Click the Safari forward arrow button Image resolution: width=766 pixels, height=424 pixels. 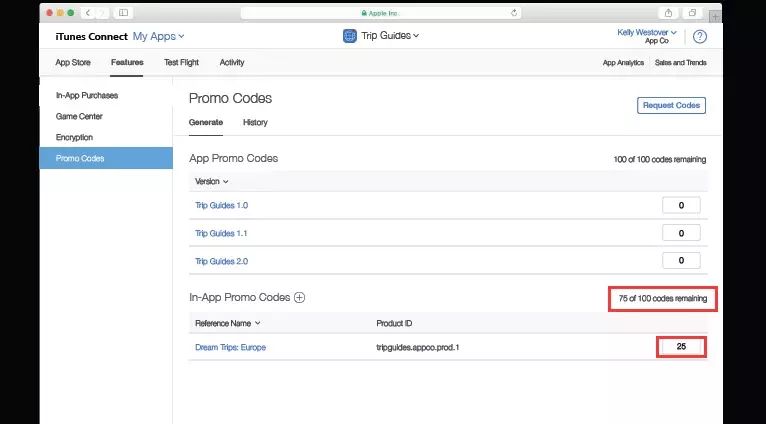click(102, 13)
